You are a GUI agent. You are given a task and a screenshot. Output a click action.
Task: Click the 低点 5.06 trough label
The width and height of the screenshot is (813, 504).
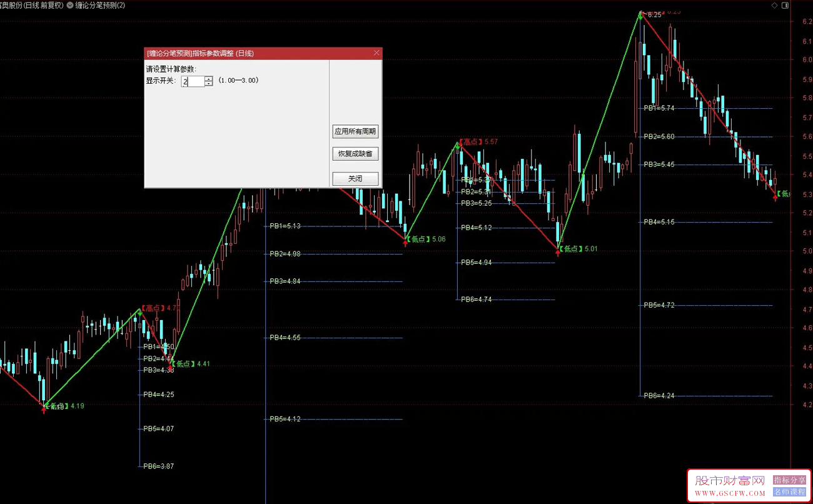pyautogui.click(x=426, y=239)
